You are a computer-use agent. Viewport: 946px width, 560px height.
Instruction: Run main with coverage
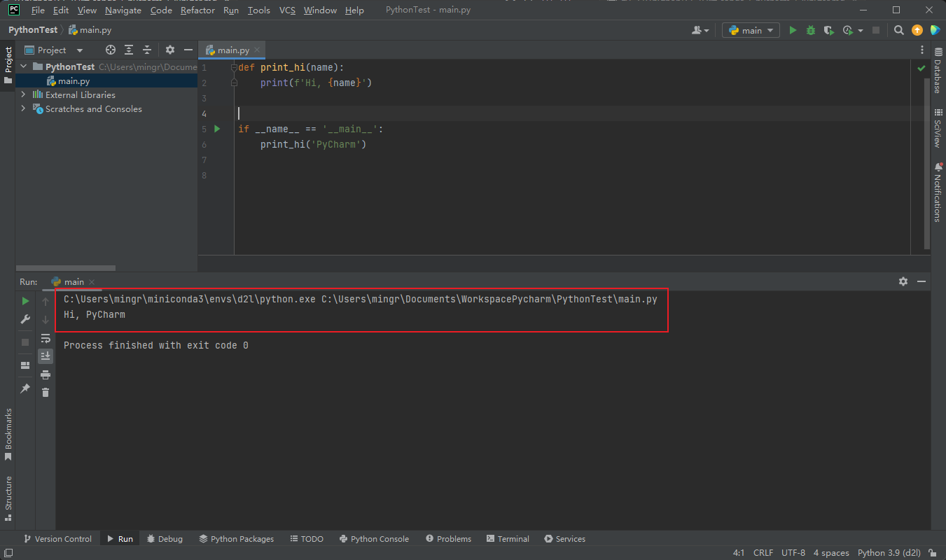coord(829,30)
